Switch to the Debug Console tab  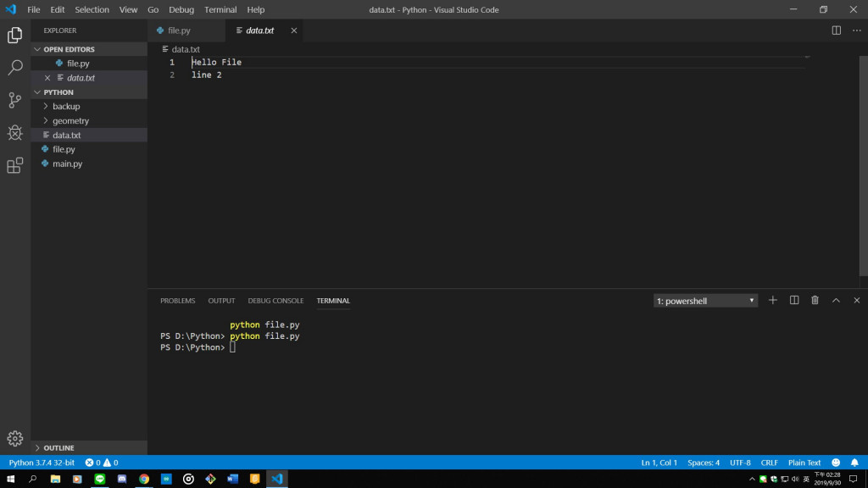[275, 301]
